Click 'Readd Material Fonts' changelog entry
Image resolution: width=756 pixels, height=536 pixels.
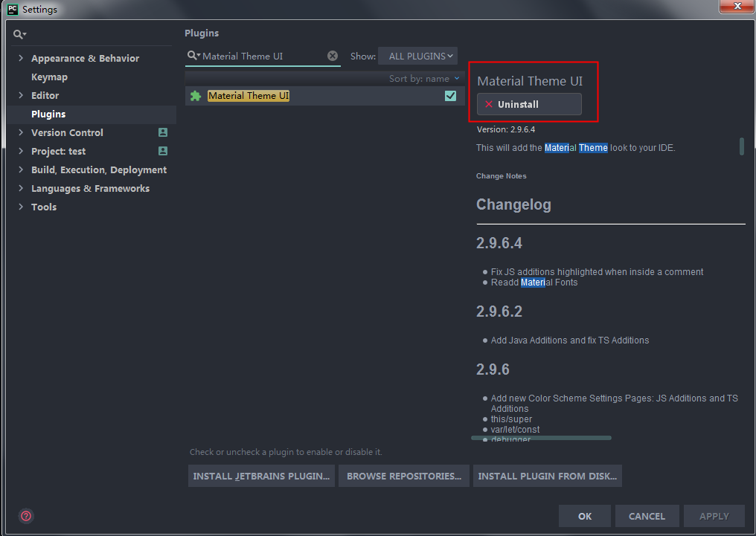534,282
